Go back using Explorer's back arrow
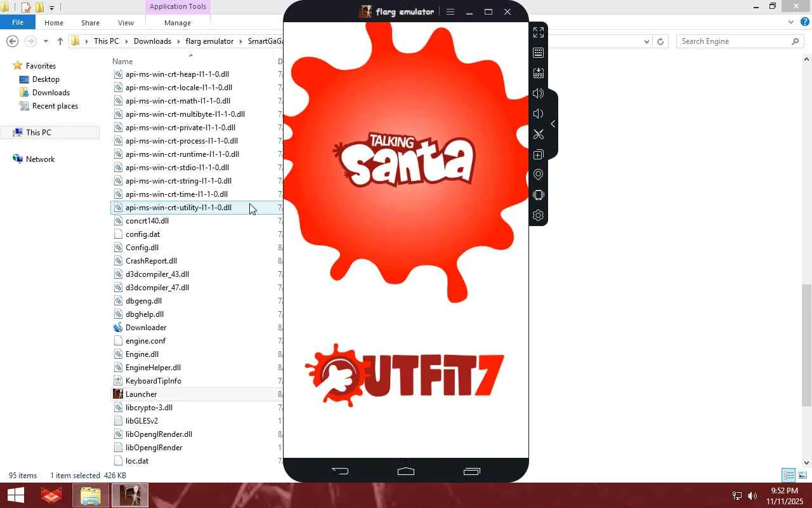 coord(12,41)
